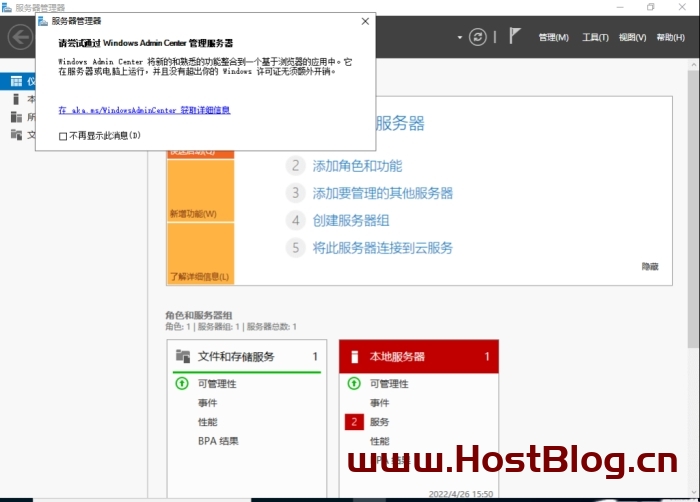Click the 角色和服务器组 heading text
The height and width of the screenshot is (502, 700).
199,315
